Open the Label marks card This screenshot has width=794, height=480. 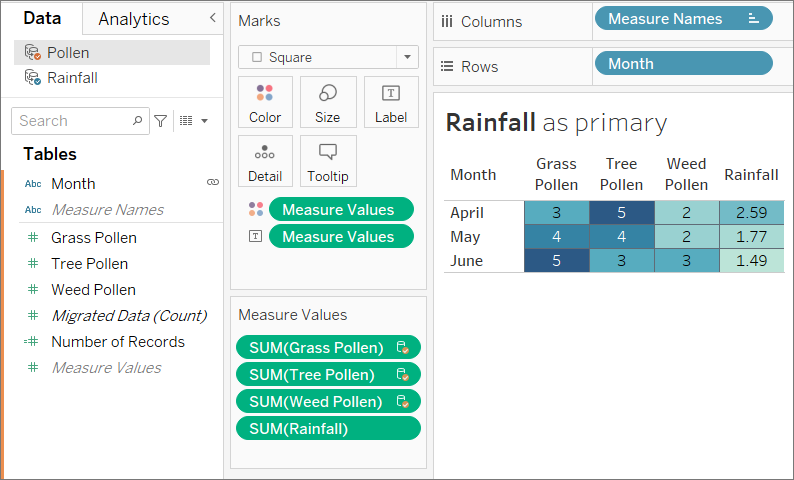391,102
